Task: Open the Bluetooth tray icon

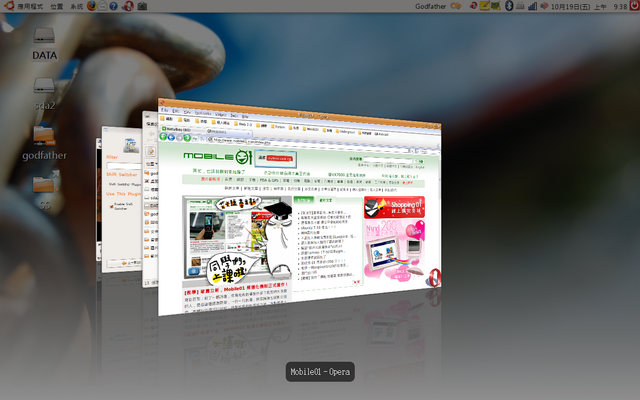Action: click(x=509, y=6)
